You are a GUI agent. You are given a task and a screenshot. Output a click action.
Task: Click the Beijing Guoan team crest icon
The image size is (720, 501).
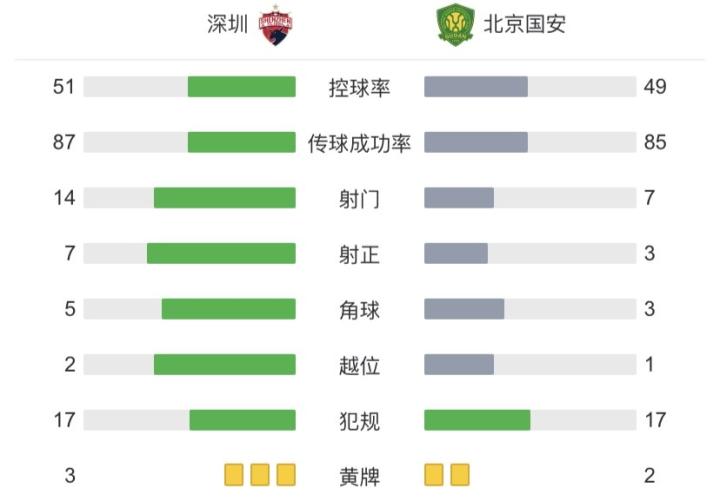coord(453,26)
